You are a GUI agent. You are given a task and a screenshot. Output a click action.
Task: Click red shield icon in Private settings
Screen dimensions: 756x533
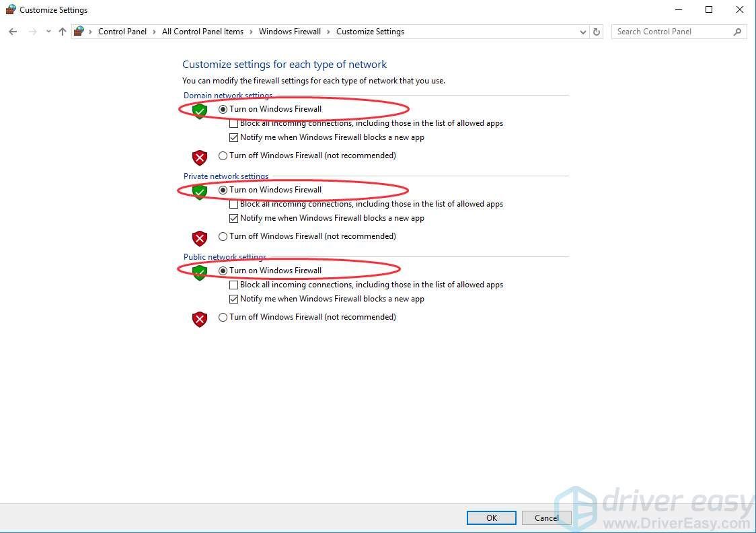point(200,238)
